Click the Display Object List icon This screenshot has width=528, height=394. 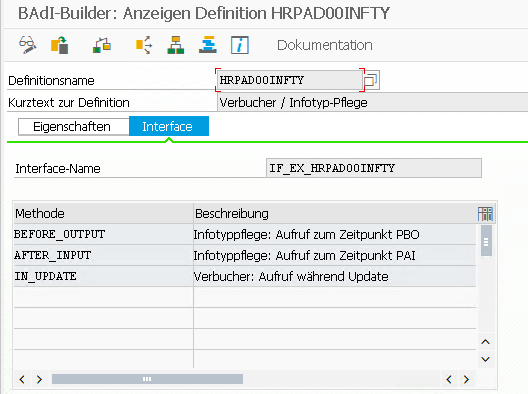click(x=144, y=45)
